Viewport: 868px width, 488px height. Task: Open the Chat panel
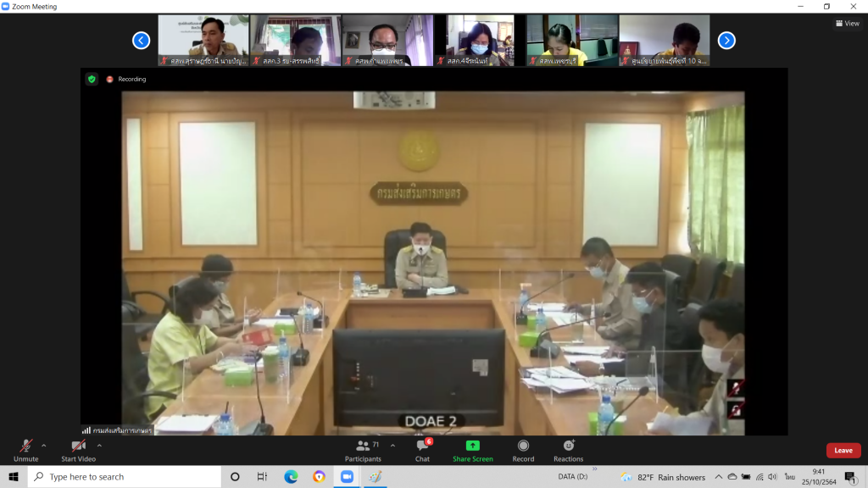(x=422, y=451)
